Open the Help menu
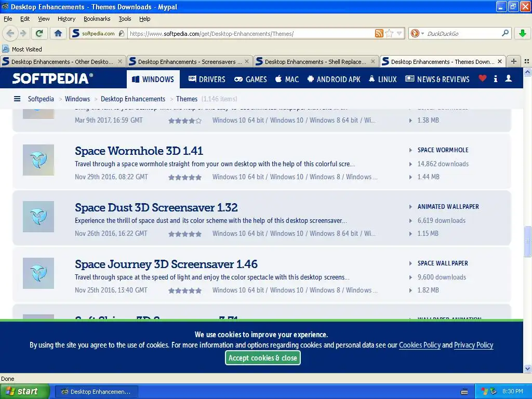 click(x=145, y=19)
